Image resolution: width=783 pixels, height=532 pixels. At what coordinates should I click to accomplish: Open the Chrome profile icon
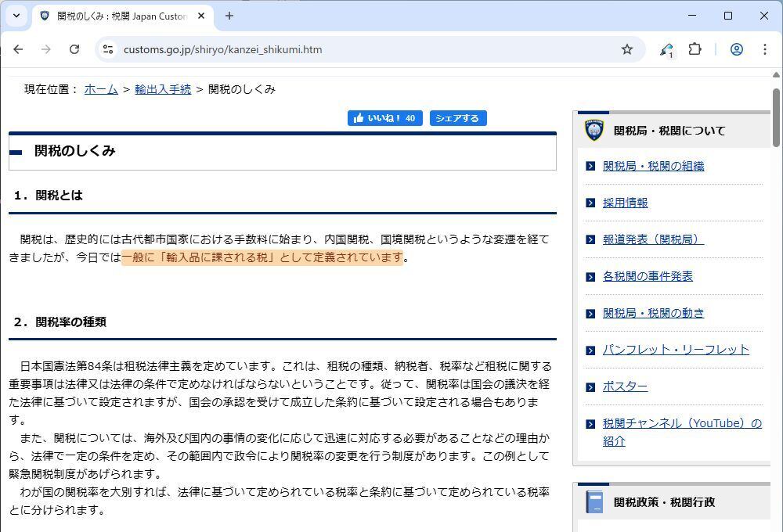pos(737,49)
